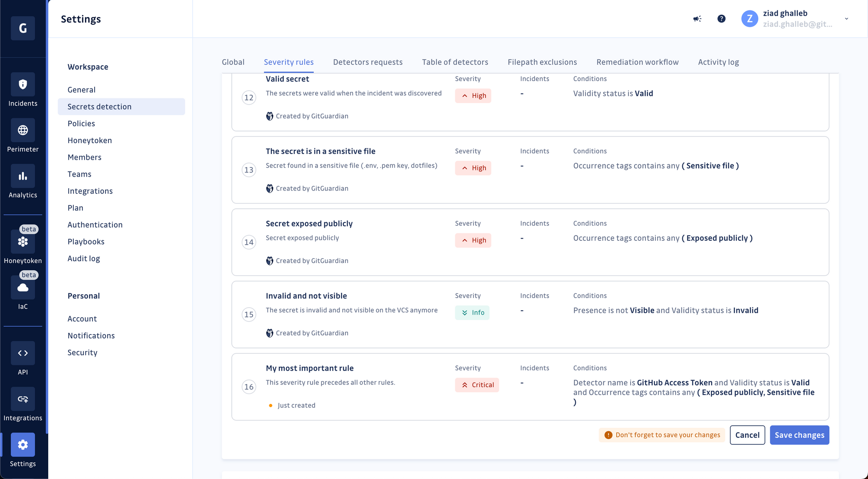The width and height of the screenshot is (868, 479).
Task: Click the Save changes button
Action: click(x=799, y=435)
